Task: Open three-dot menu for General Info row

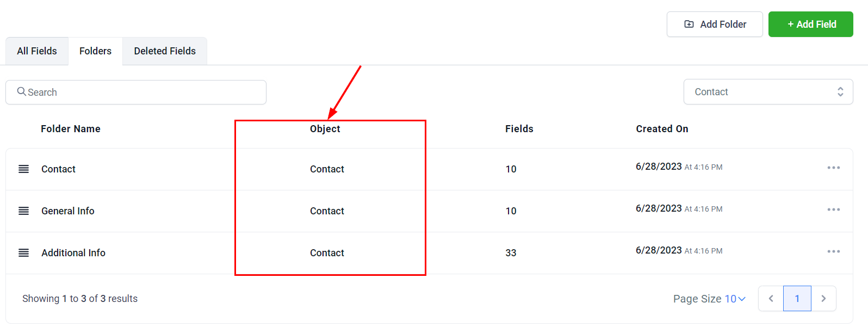Action: point(833,209)
